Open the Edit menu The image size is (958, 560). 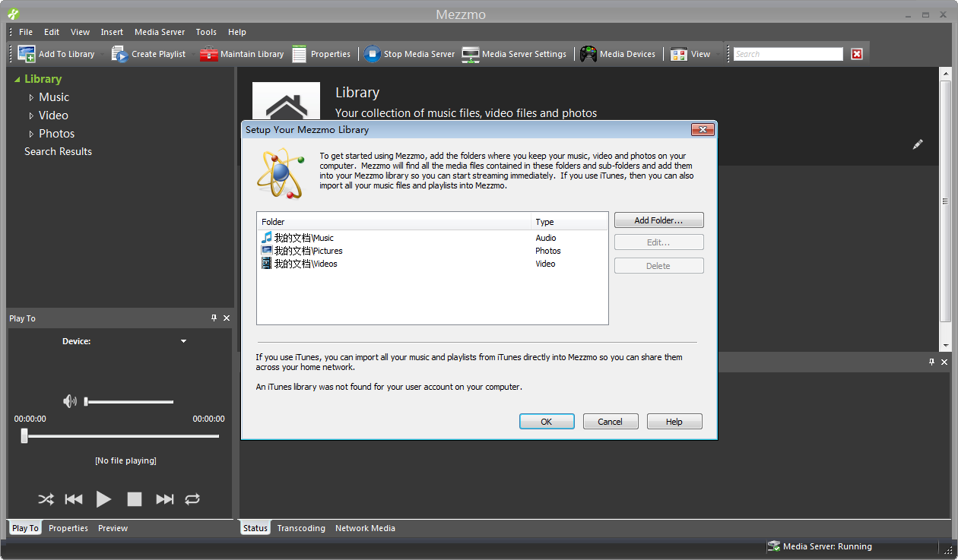coord(52,32)
